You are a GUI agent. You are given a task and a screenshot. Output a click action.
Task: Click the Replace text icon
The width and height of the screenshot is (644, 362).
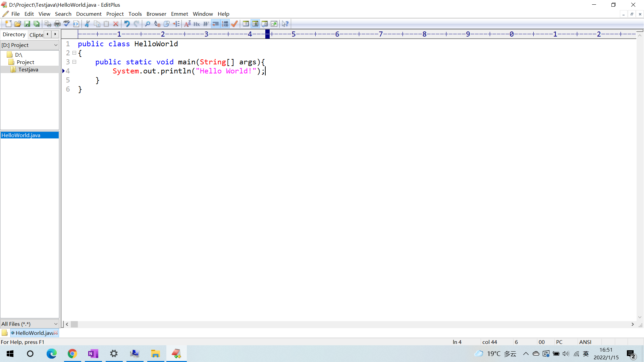click(x=157, y=24)
